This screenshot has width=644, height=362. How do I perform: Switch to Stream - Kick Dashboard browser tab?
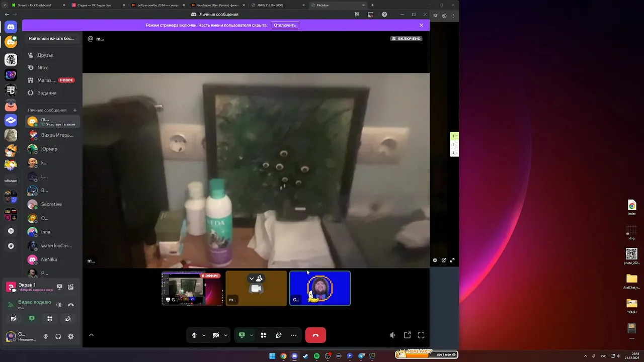click(38, 5)
